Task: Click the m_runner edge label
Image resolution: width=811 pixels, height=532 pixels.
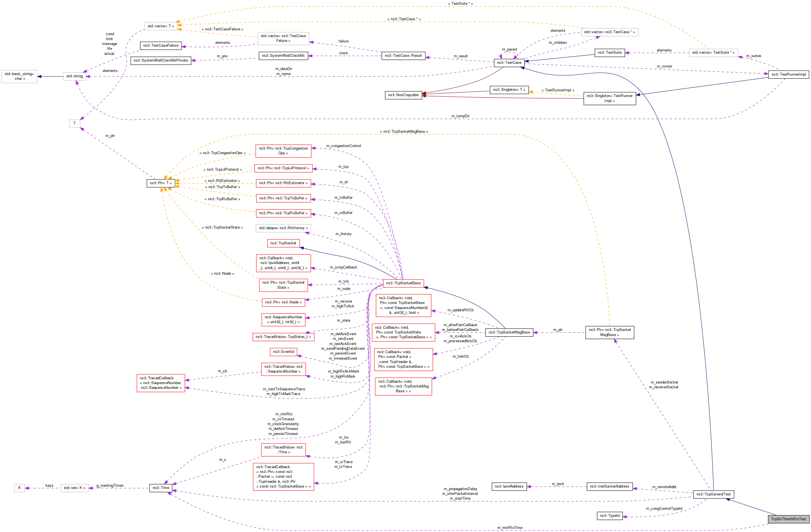Action: 664,66
